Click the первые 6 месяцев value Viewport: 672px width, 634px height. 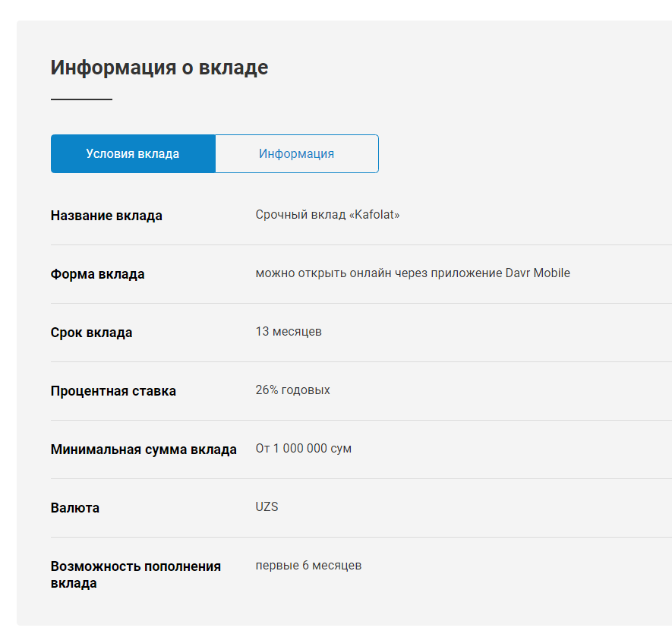(308, 566)
